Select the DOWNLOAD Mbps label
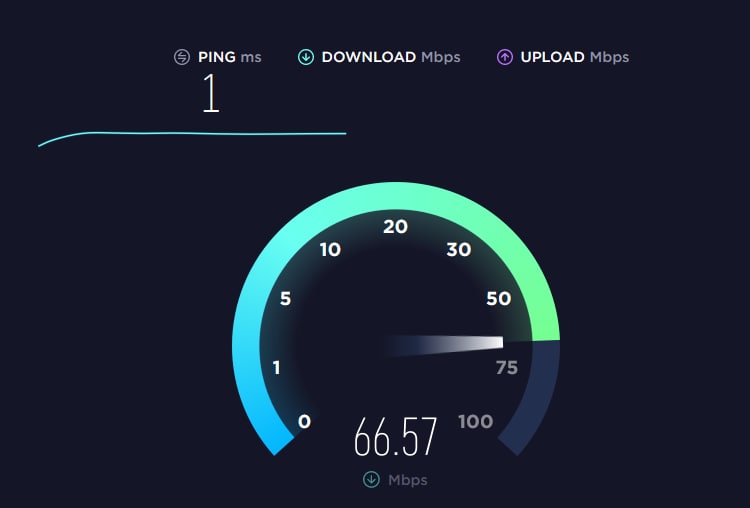The image size is (750, 508). (391, 57)
